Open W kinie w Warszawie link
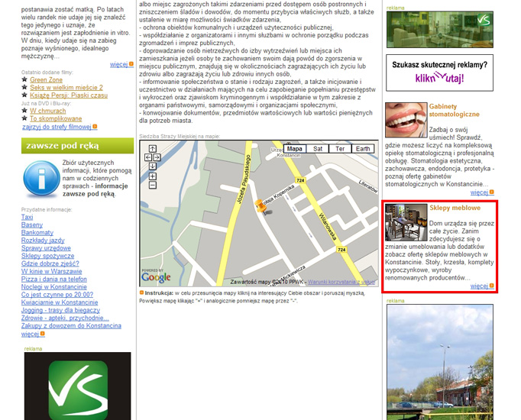The height and width of the screenshot is (420, 521). 51,271
